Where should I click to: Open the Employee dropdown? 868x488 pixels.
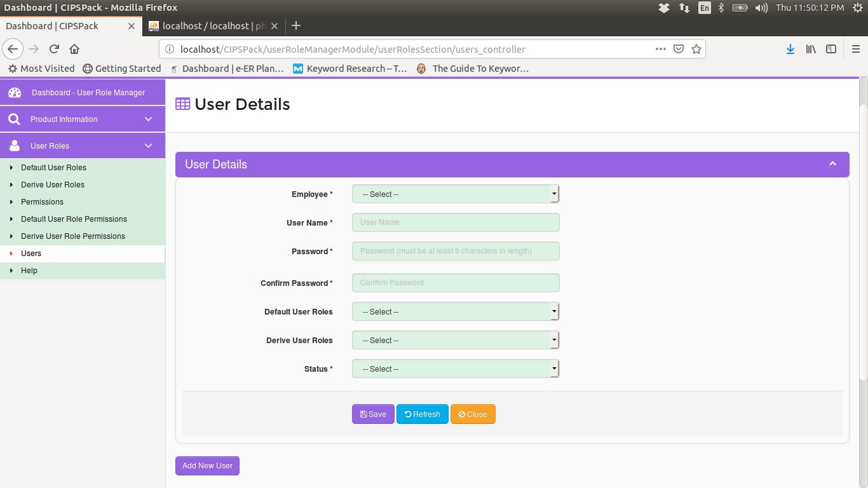pos(455,194)
